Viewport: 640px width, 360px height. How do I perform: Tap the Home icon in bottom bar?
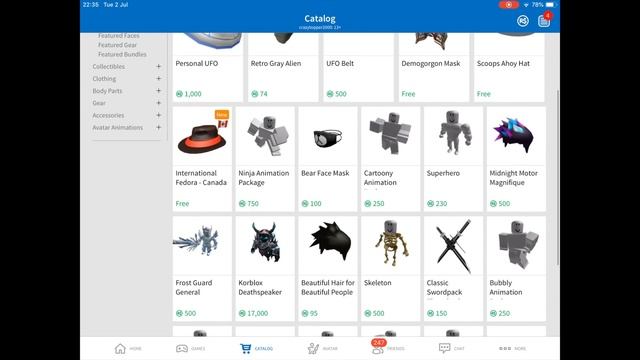tap(120, 349)
